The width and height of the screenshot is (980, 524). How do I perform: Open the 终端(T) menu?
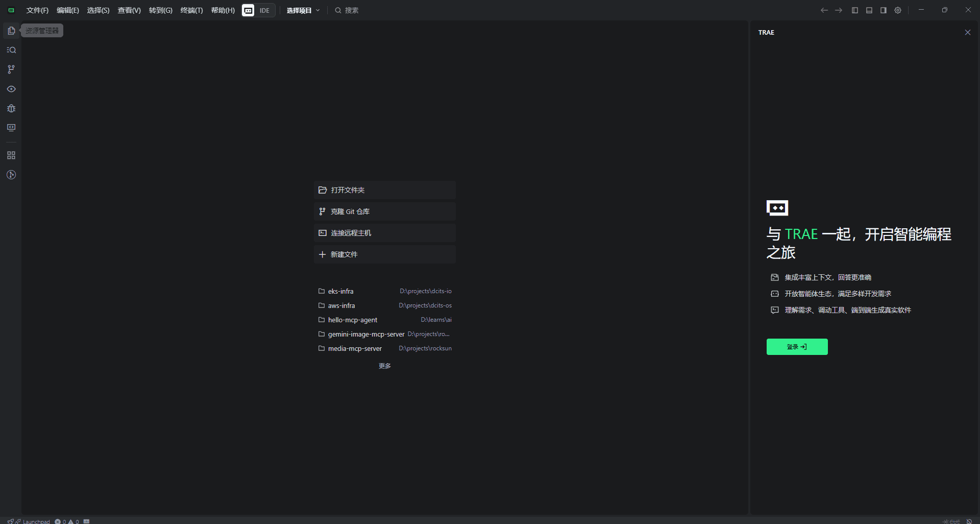pyautogui.click(x=191, y=10)
